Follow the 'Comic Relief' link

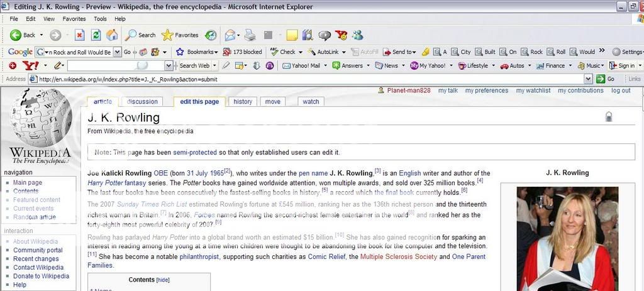326,256
